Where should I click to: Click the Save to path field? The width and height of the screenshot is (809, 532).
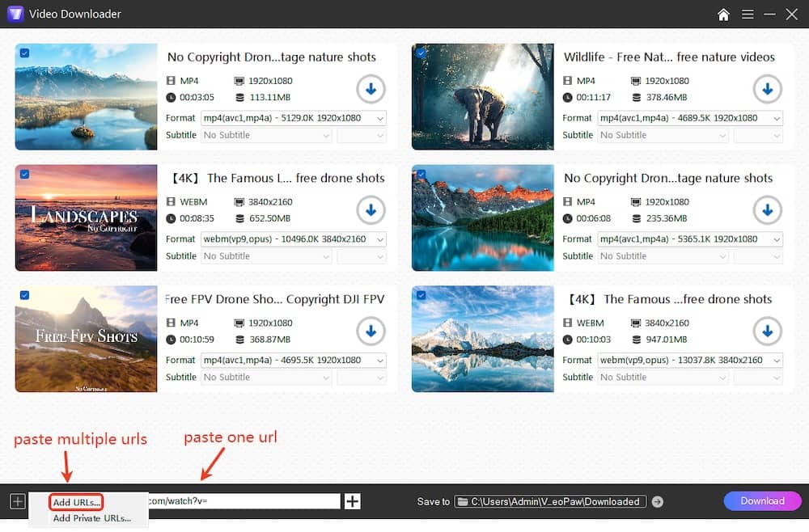pos(550,501)
